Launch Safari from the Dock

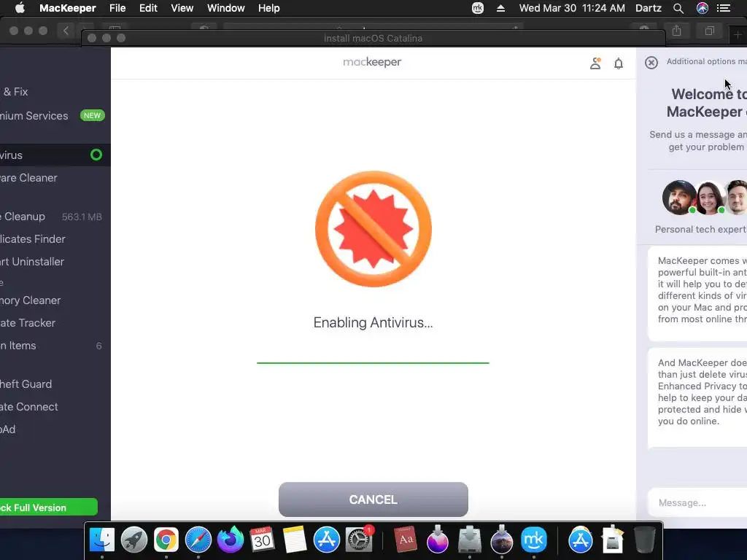tap(198, 540)
